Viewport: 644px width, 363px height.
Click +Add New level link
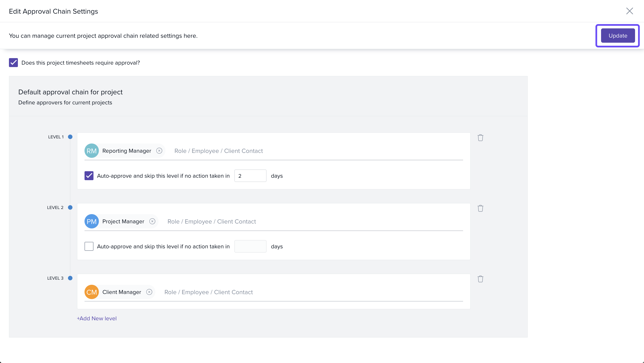click(97, 318)
